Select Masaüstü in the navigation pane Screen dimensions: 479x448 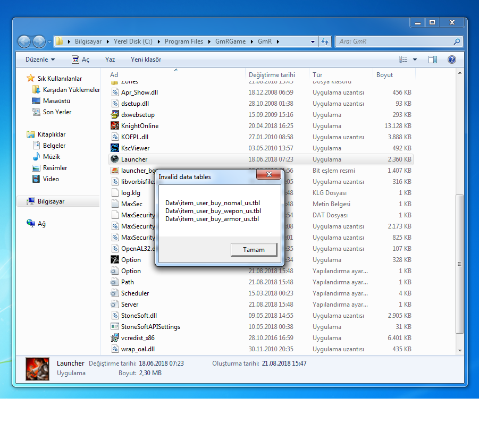(x=56, y=101)
